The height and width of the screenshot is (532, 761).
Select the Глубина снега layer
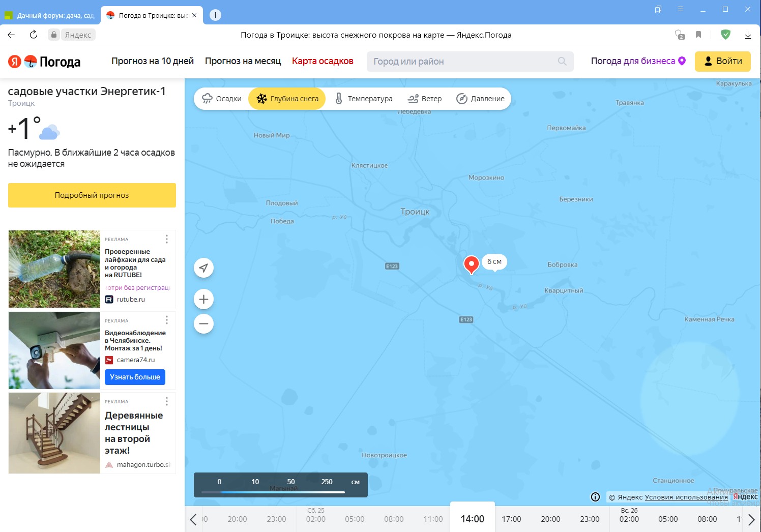(287, 99)
